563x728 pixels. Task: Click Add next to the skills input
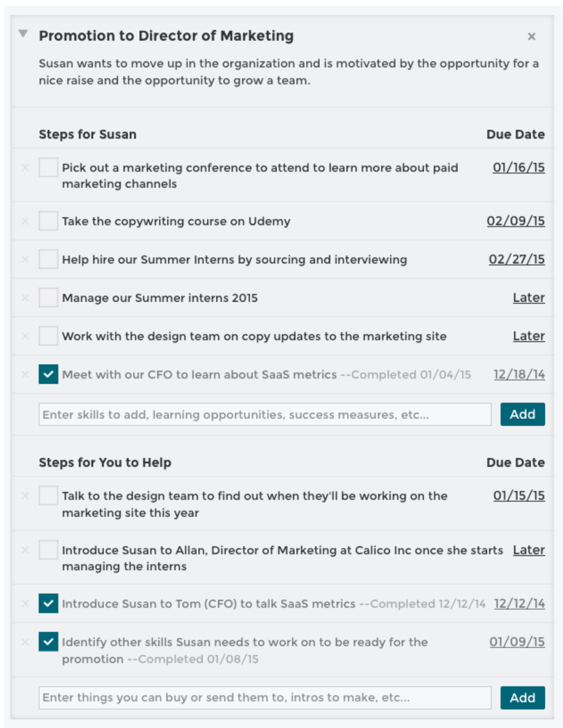point(522,415)
